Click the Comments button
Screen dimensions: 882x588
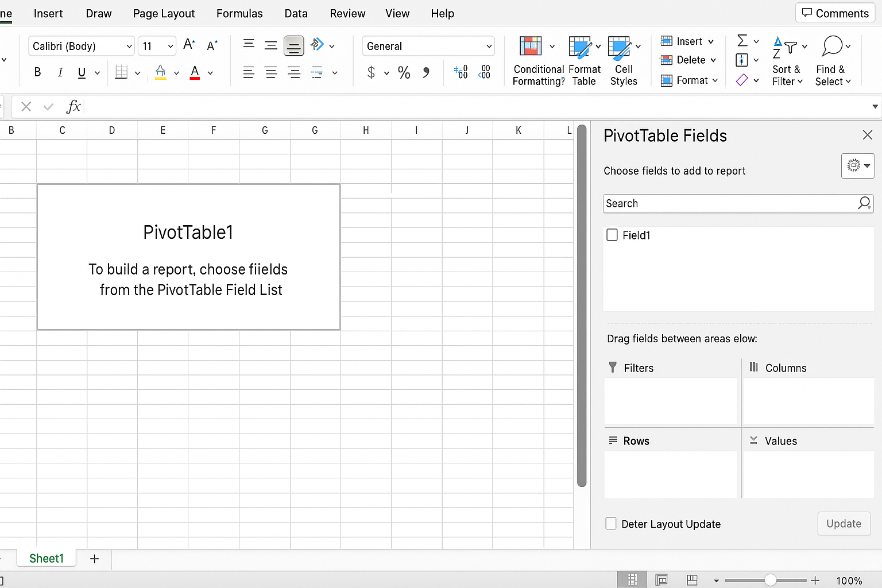click(x=835, y=13)
